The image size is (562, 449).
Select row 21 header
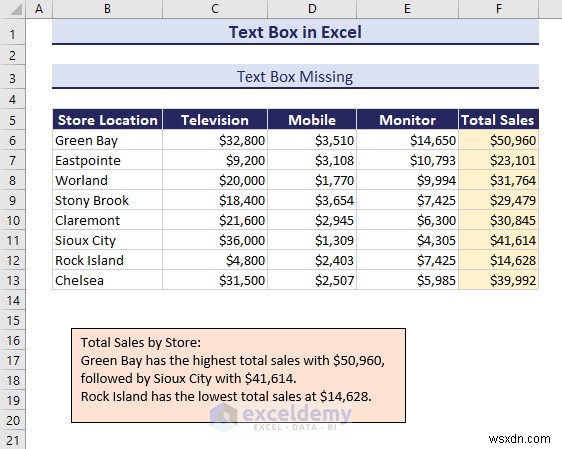[x=13, y=440]
